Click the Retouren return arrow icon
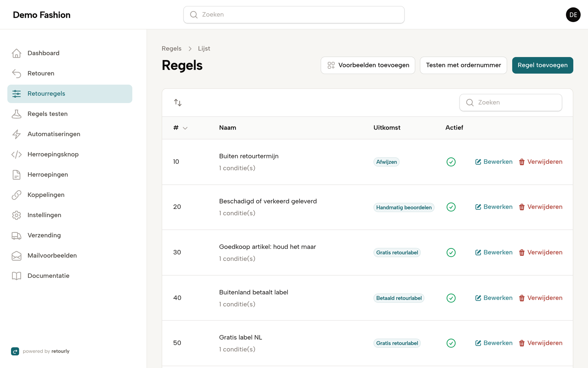Screen dimensions: 588x368 [x=17, y=74]
